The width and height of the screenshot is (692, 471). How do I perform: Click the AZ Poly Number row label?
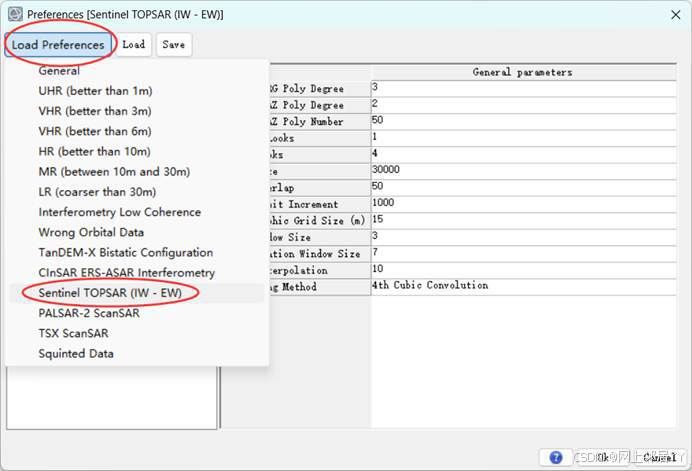point(320,121)
